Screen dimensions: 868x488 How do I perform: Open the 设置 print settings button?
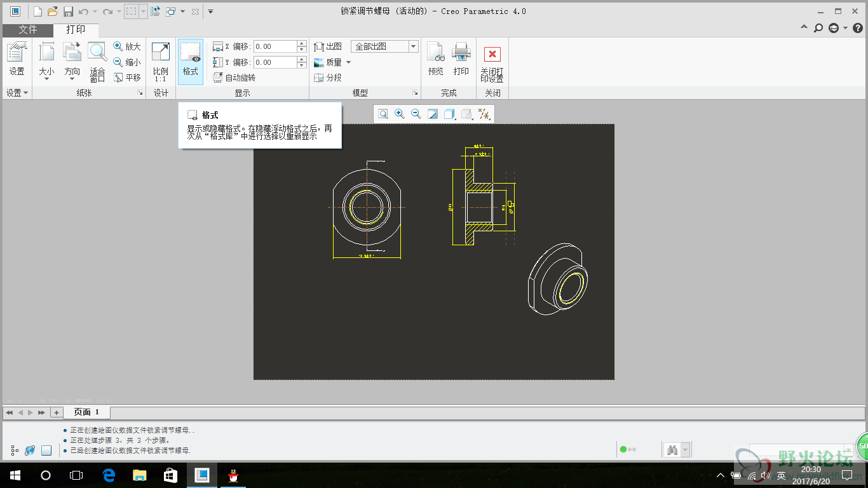[x=17, y=59]
